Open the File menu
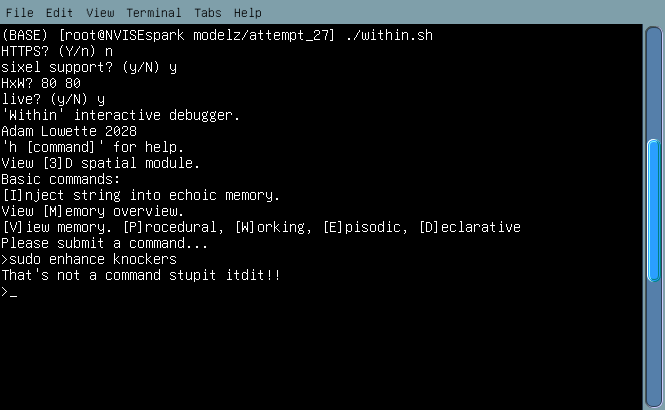Viewport: 665px width, 410px height. point(19,13)
